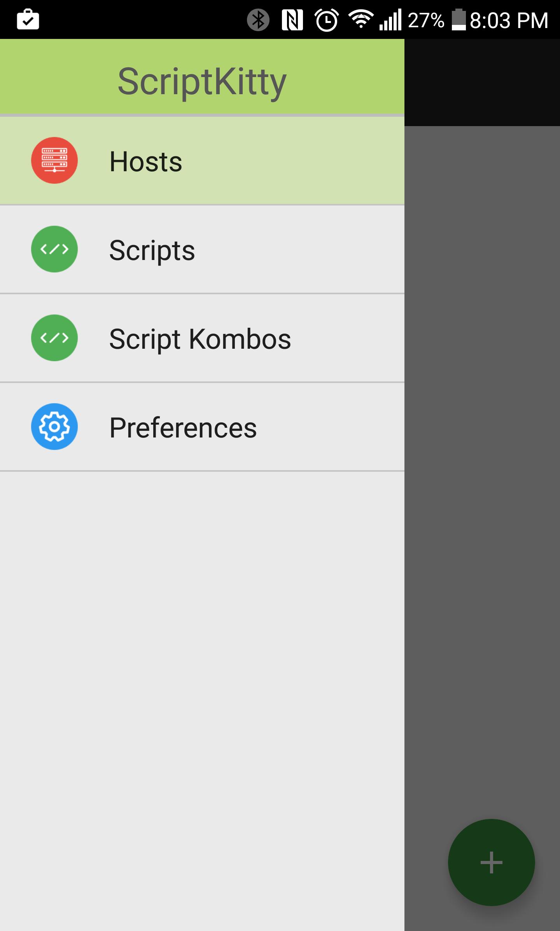Tap the Bluetooth status bar icon
This screenshot has width=560, height=931.
click(258, 20)
